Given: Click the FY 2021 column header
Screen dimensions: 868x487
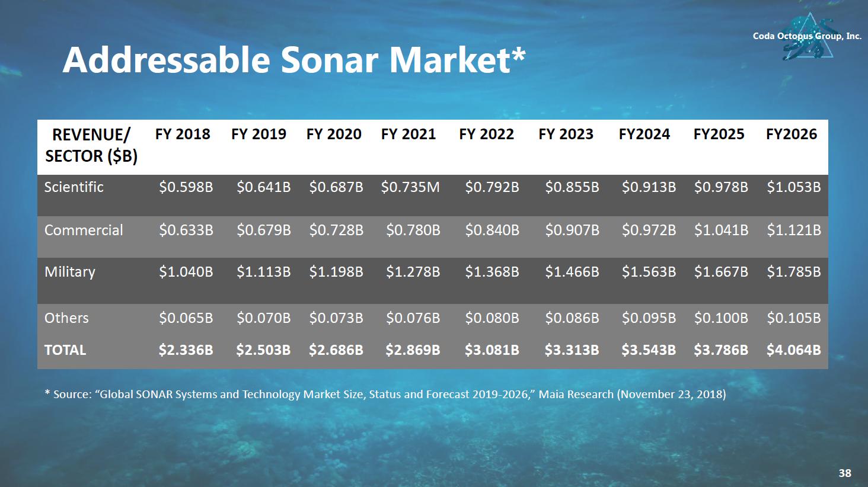Looking at the screenshot, I should [x=409, y=134].
